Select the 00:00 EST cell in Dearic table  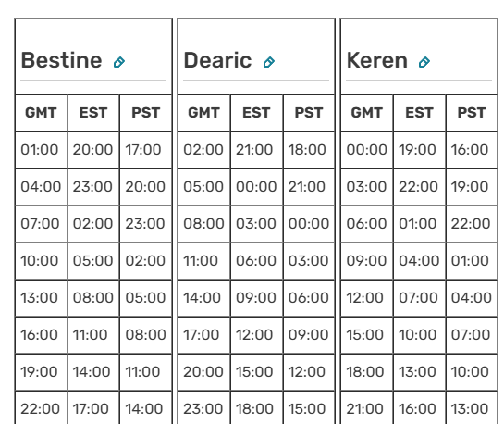coord(256,187)
